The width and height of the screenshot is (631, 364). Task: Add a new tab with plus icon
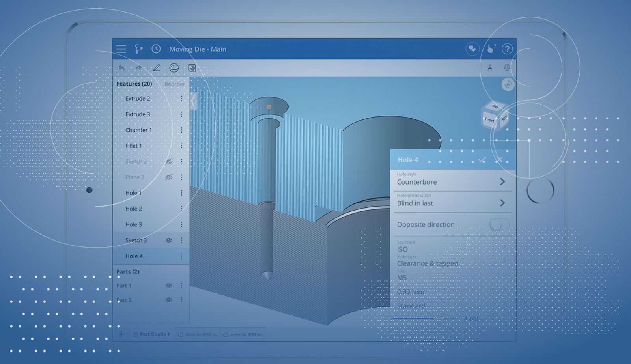coord(121,334)
